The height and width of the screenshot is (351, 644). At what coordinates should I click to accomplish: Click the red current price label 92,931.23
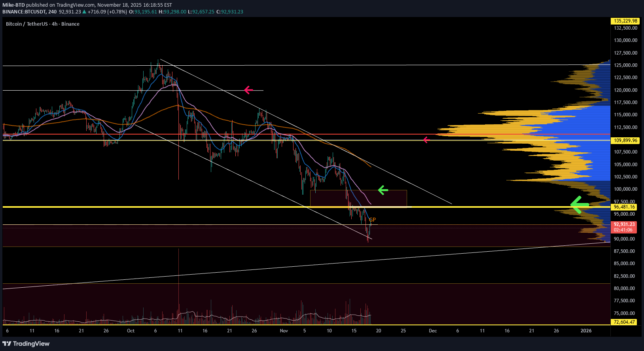click(x=624, y=224)
